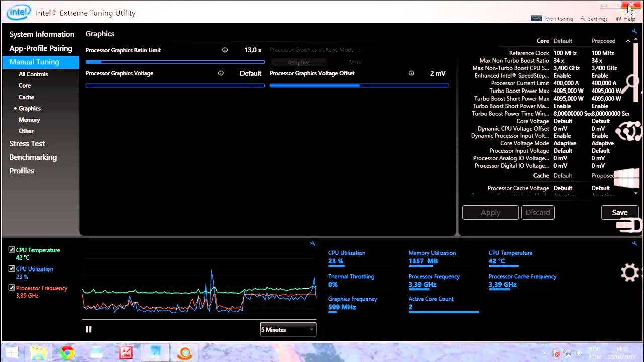The width and height of the screenshot is (644, 362).
Task: Open the red chart app on taskbar
Action: click(x=126, y=353)
